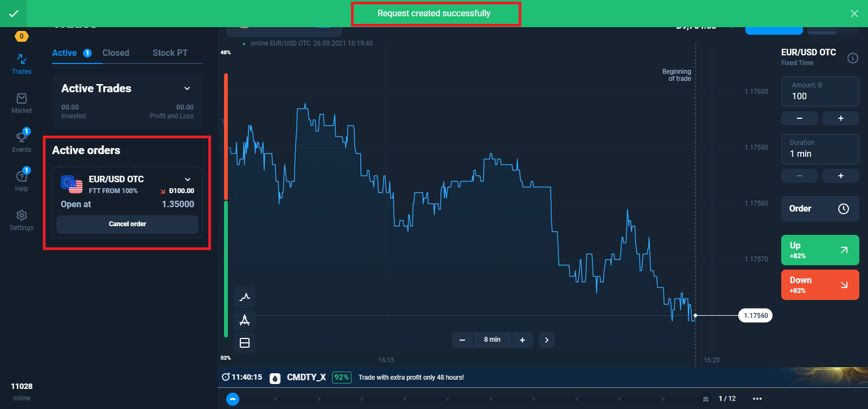This screenshot has width=868, height=409.
Task: Open the chart indicators tool icon
Action: [245, 297]
